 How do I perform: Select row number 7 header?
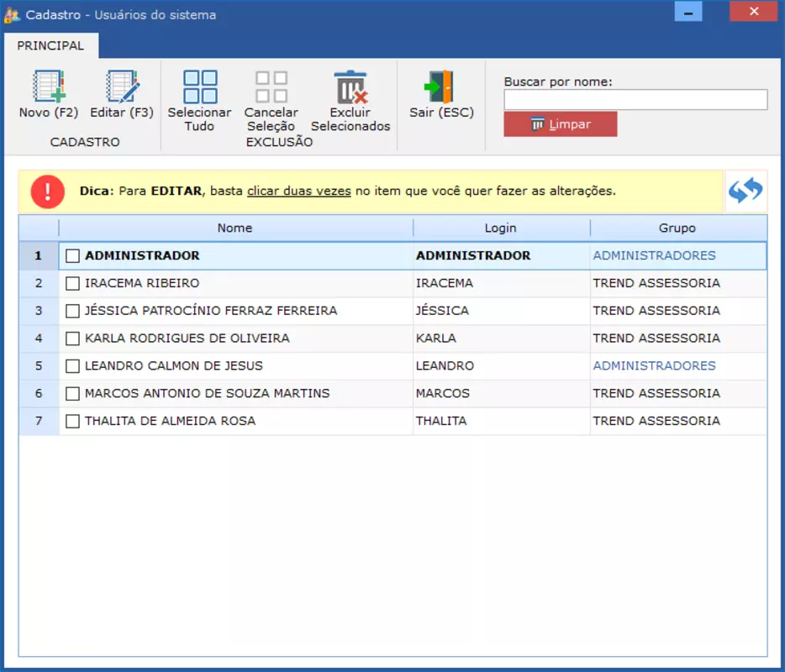(39, 421)
